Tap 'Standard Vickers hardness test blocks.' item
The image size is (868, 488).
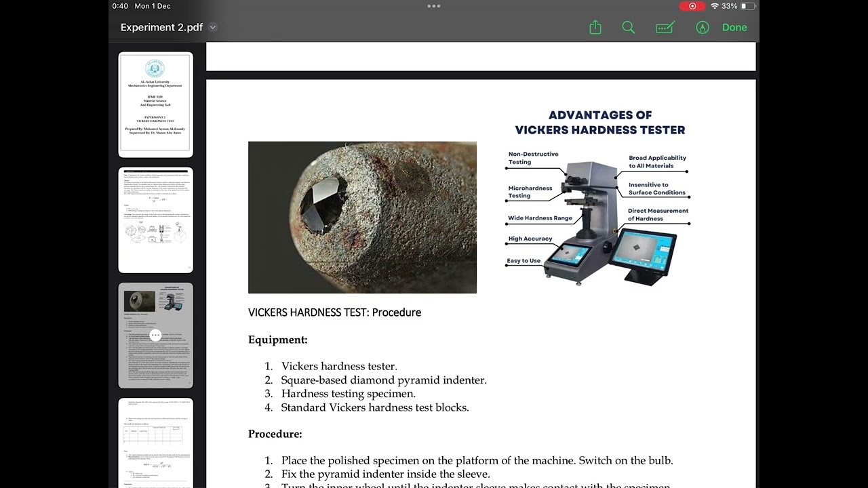(x=375, y=407)
